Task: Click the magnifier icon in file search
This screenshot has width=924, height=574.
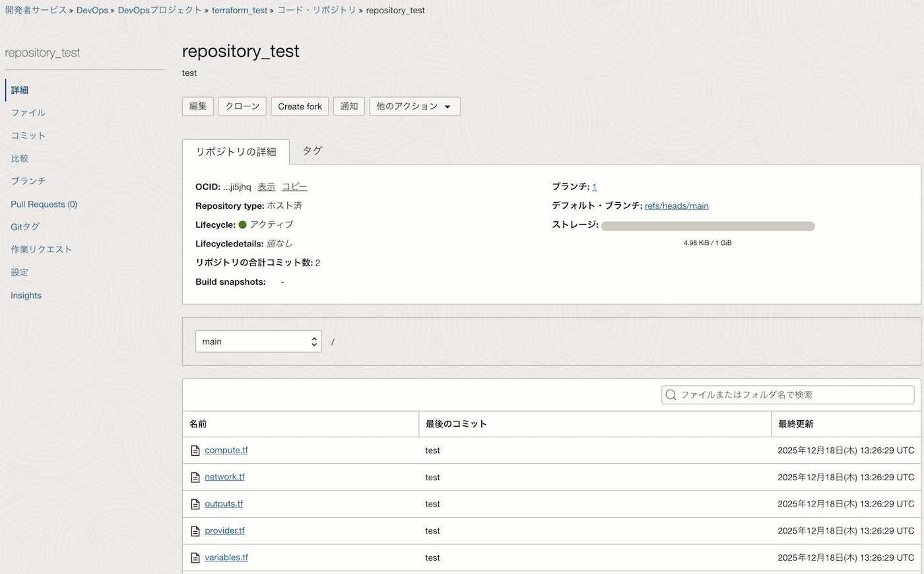Action: 671,395
